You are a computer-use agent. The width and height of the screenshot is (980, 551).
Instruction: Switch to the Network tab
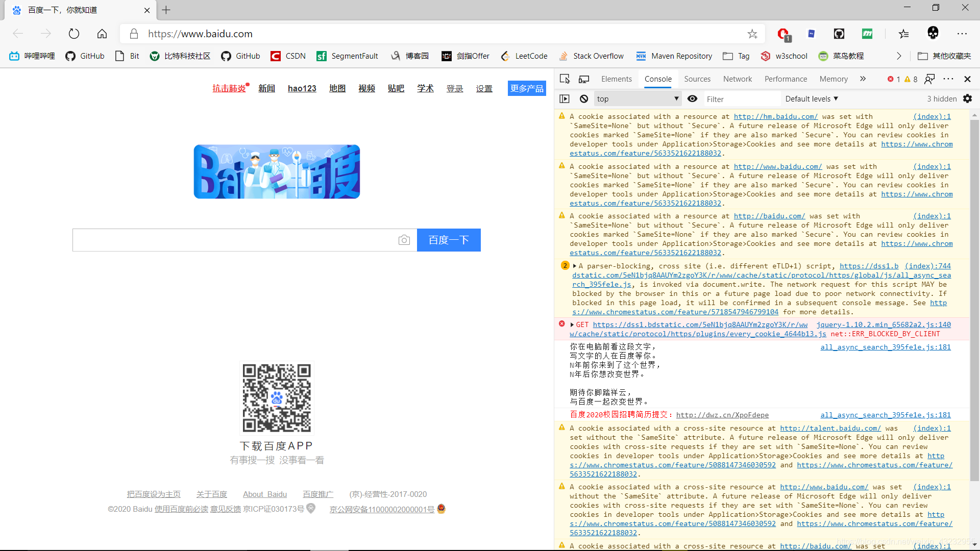click(x=737, y=79)
